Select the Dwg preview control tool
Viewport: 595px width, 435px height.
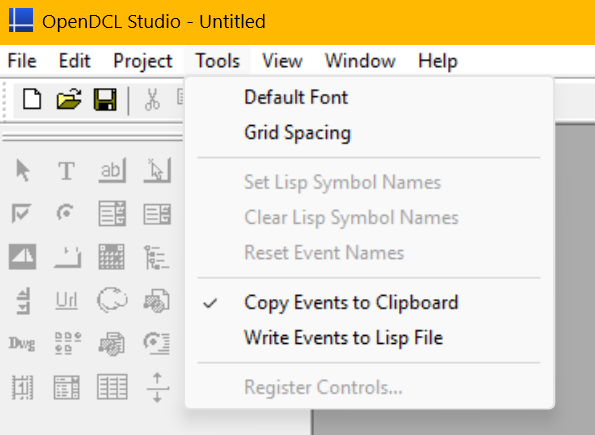[22, 344]
